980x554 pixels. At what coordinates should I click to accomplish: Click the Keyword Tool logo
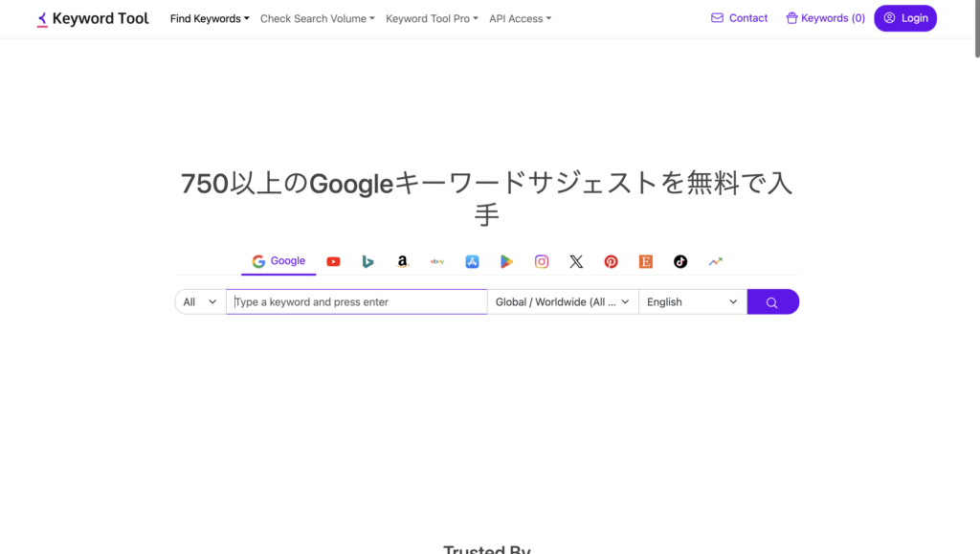(x=93, y=19)
